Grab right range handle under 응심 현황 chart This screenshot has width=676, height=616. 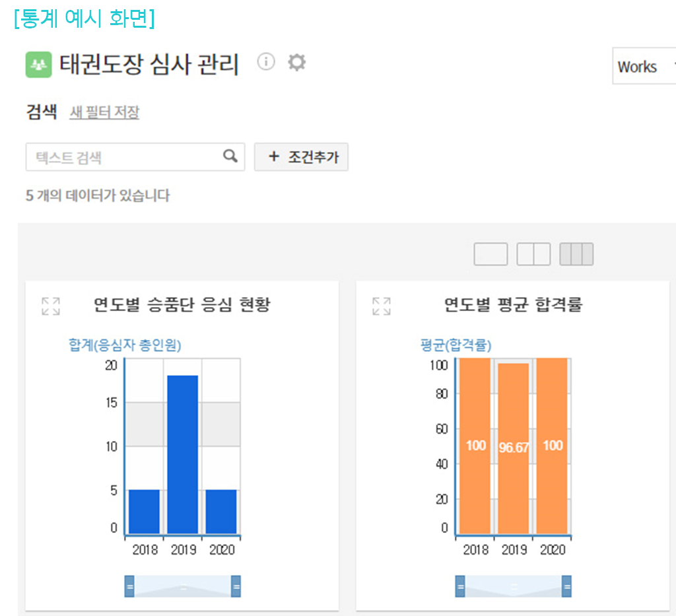(236, 586)
